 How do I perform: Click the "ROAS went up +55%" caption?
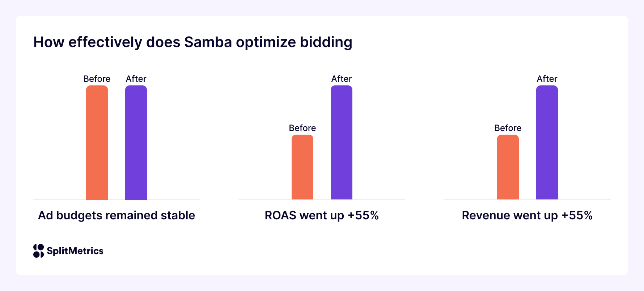pyautogui.click(x=322, y=215)
